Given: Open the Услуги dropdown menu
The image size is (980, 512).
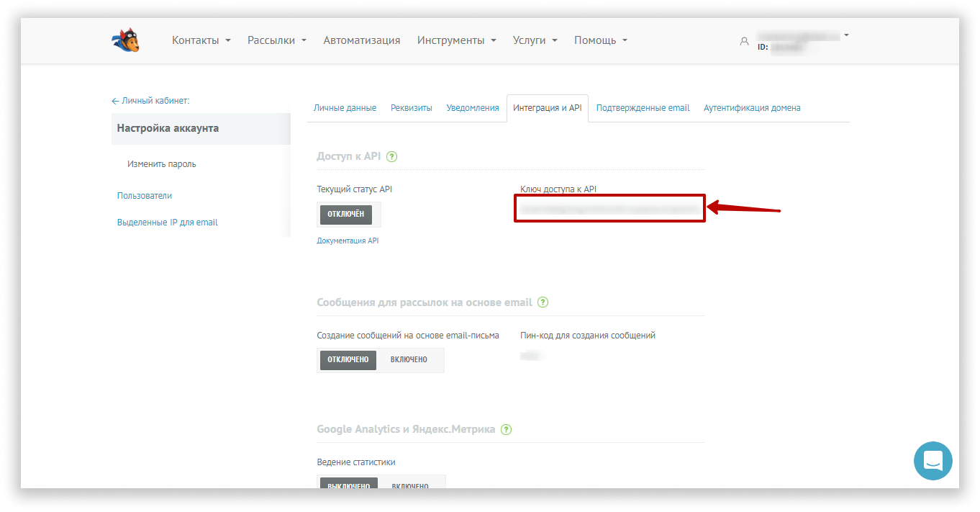Looking at the screenshot, I should [x=535, y=40].
